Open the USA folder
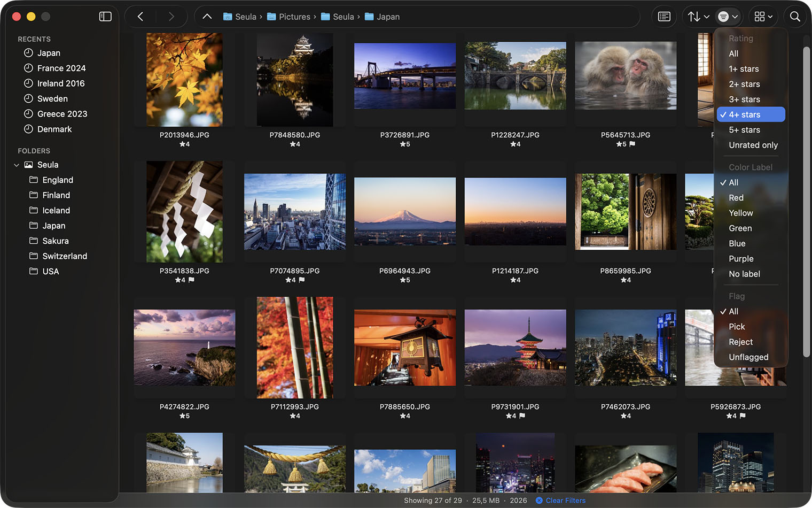Screen dimensions: 812x508 point(51,271)
